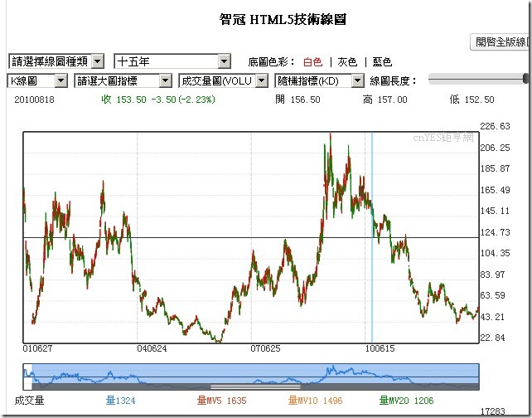Click the gray scrollbar thumb below the navigator
The image size is (532, 418).
click(255, 386)
